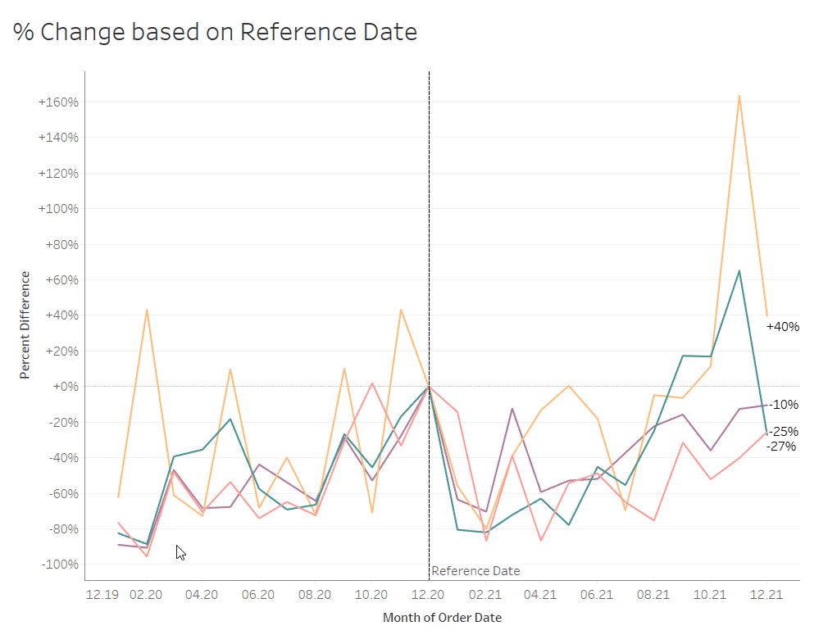Image resolution: width=828 pixels, height=644 pixels.
Task: Click the 04.21 month label
Action: point(540,595)
